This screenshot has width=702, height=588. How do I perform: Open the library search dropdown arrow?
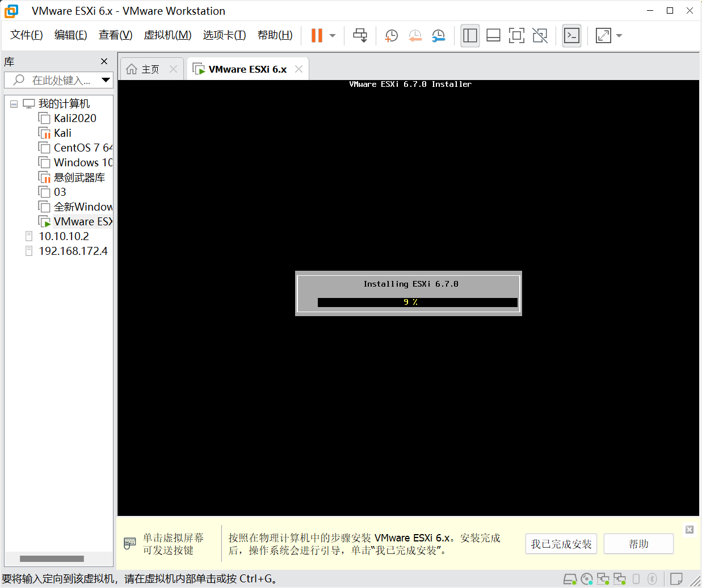click(106, 80)
